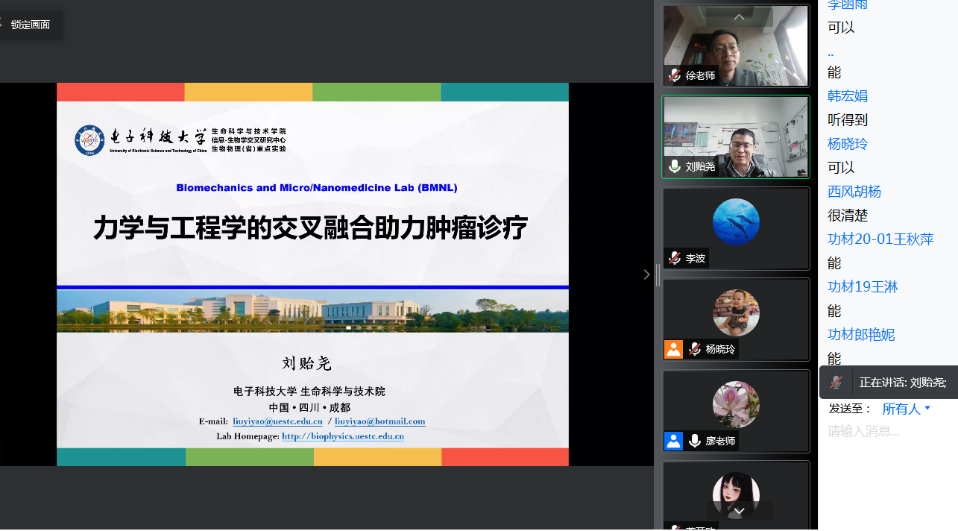Screen dimensions: 958x531
Task: Click sender name 韩宏娟 in chat
Action: point(847,96)
